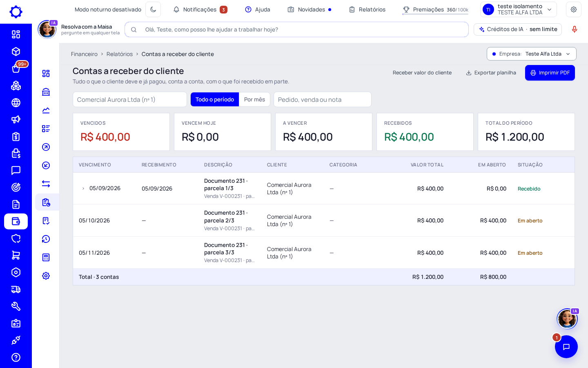
Task: Open Notificações bell
Action: (x=200, y=9)
